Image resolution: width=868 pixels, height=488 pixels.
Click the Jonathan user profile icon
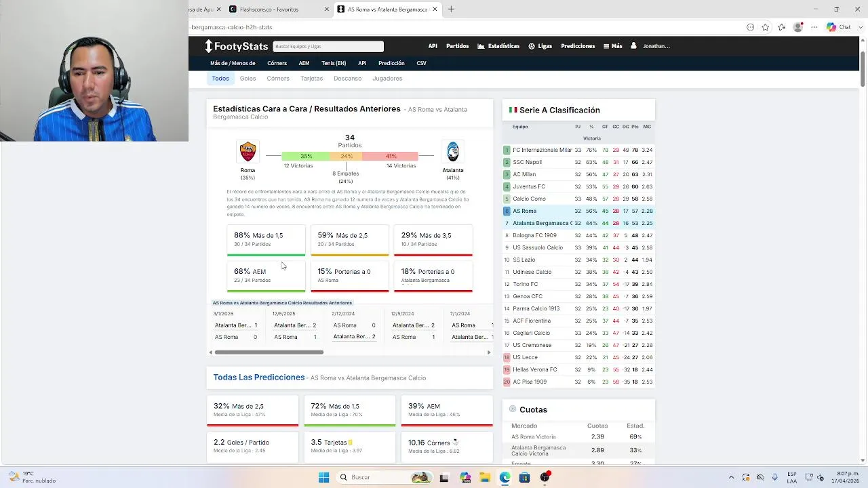coord(633,46)
